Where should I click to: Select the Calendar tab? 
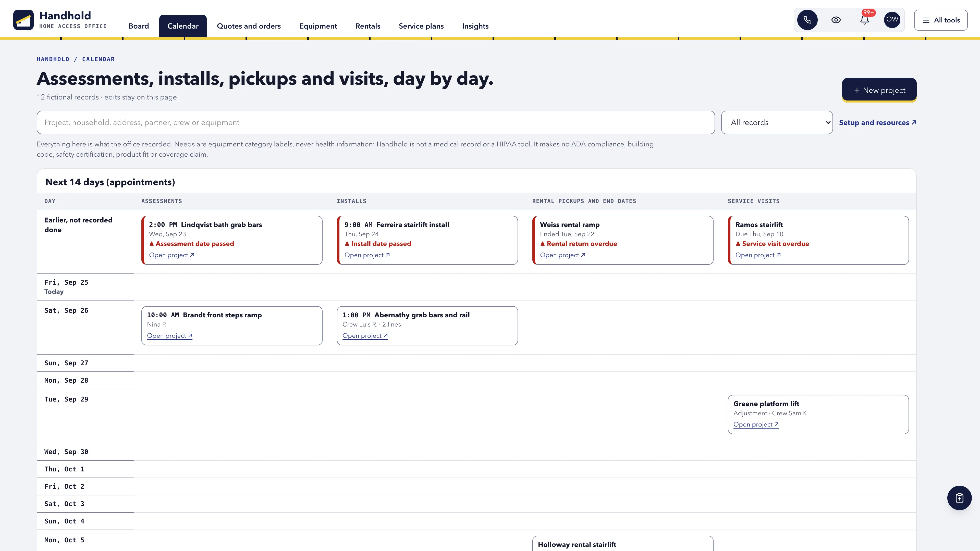click(183, 26)
